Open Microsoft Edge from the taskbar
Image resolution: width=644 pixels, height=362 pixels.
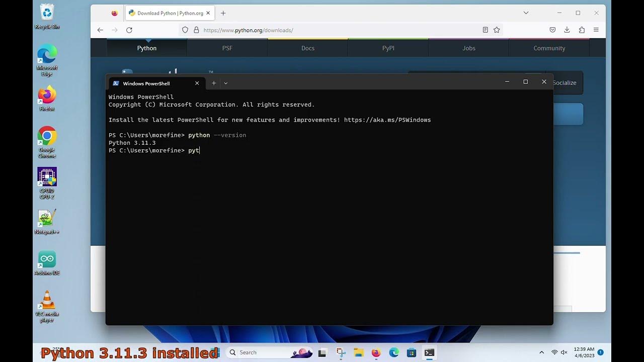coord(394,352)
